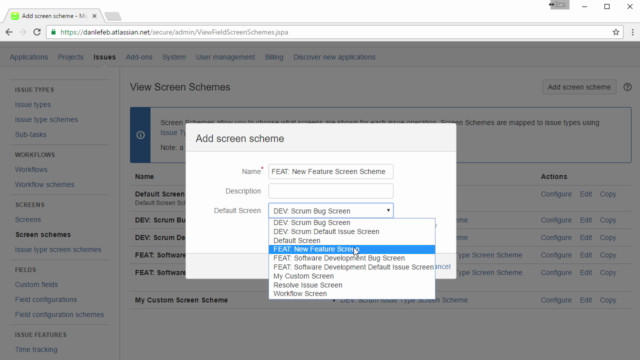Viewport: 640px width, 360px height.
Task: Open the Projects admin tab
Action: point(71,57)
